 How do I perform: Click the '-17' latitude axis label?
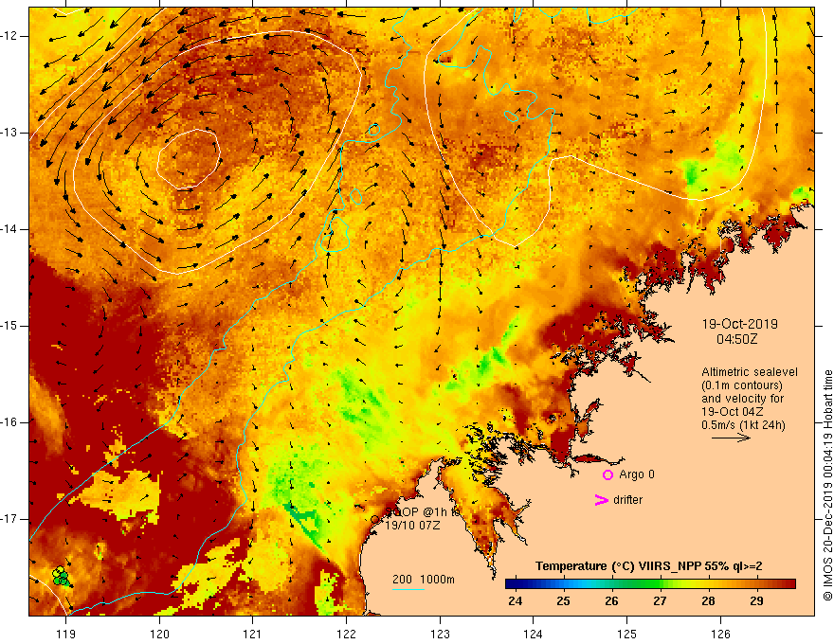click(x=9, y=519)
